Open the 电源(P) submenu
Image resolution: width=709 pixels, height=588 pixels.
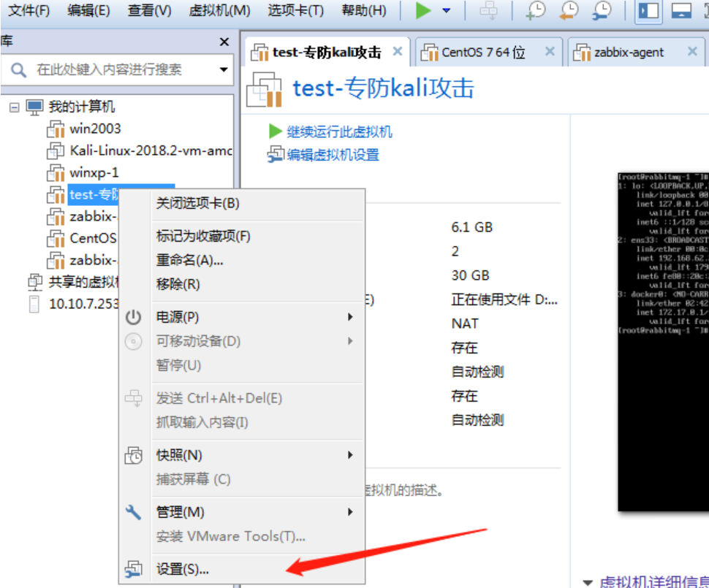pos(258,317)
